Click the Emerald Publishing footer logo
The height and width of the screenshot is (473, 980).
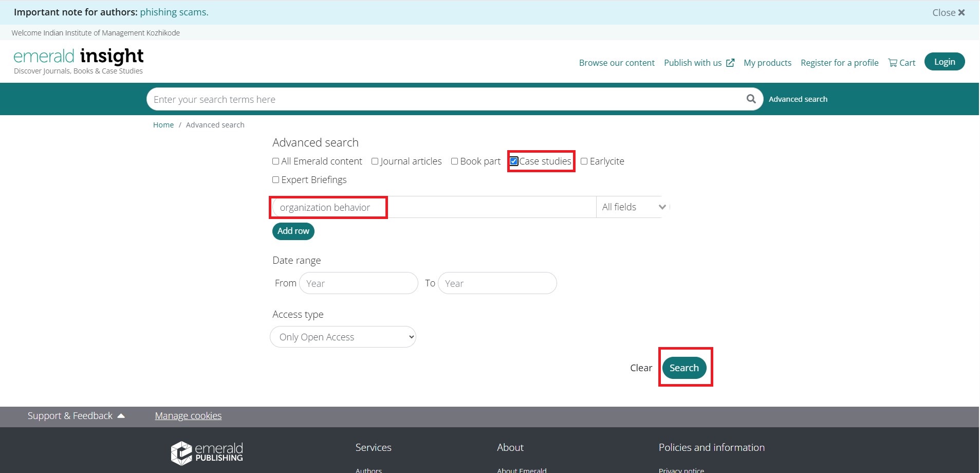(x=207, y=453)
